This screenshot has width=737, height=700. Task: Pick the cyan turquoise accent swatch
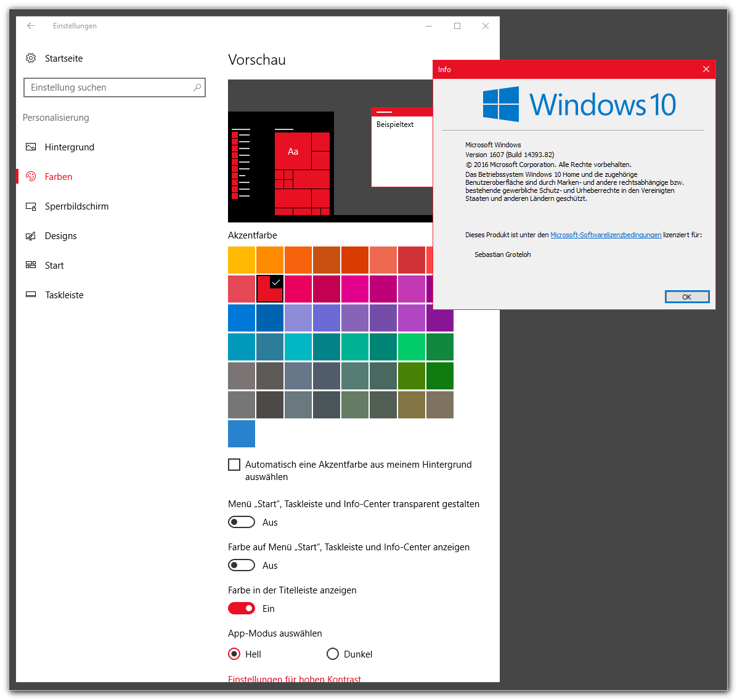pyautogui.click(x=298, y=347)
